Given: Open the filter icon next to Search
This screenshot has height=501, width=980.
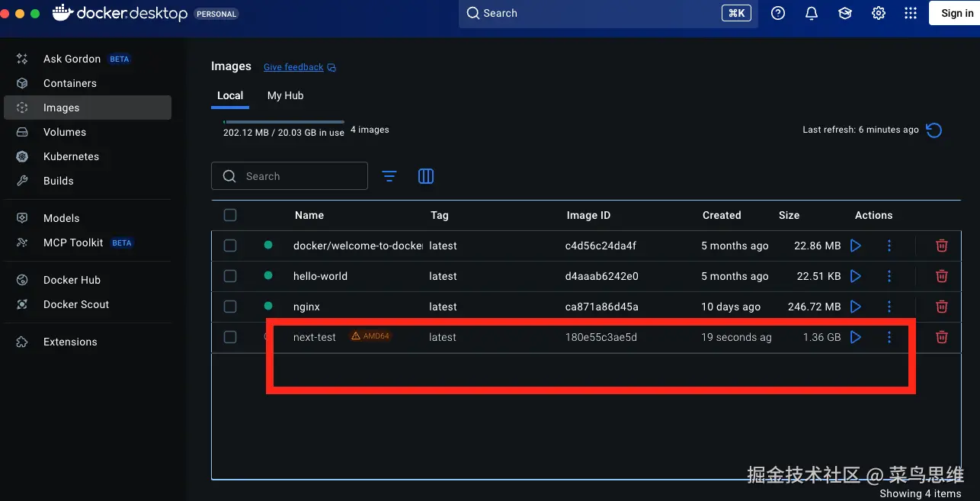Looking at the screenshot, I should tap(389, 176).
